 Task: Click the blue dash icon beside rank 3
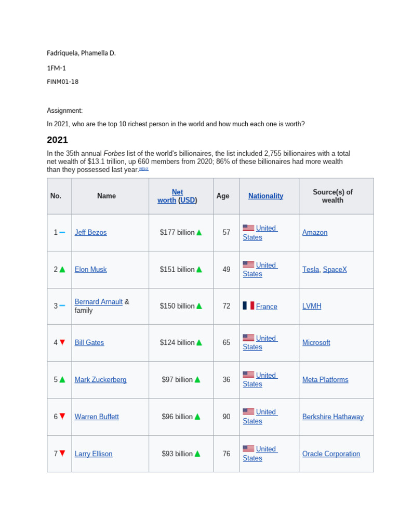[x=62, y=305]
